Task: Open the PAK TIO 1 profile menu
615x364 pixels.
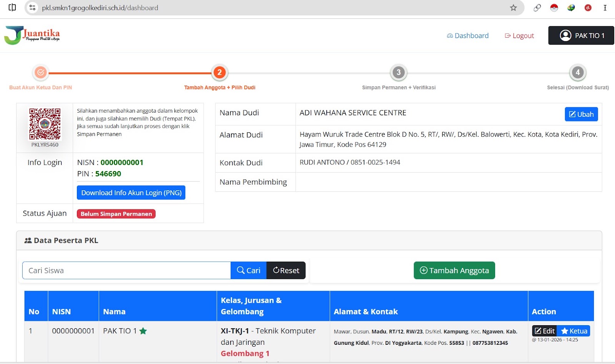Action: (x=581, y=35)
